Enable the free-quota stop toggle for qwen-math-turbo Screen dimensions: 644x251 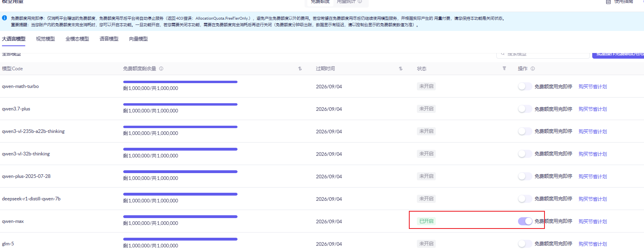(525, 86)
